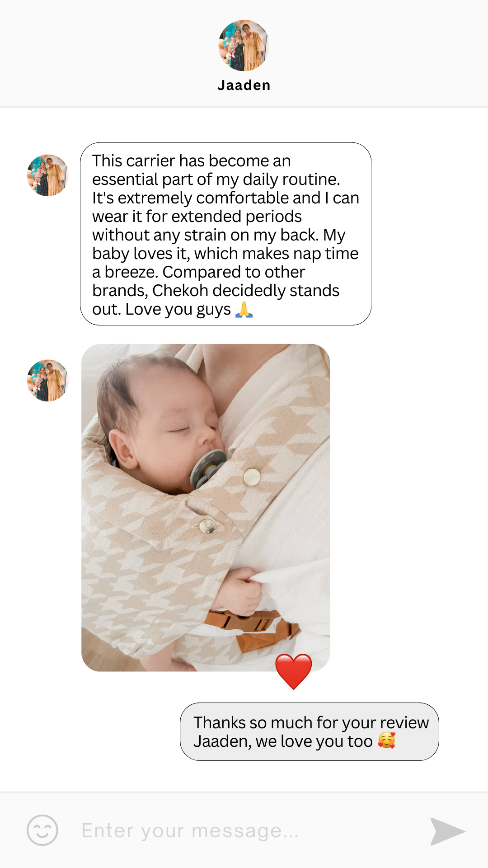Open the sleeping baby photo attachment
The image size is (488, 868).
206,508
